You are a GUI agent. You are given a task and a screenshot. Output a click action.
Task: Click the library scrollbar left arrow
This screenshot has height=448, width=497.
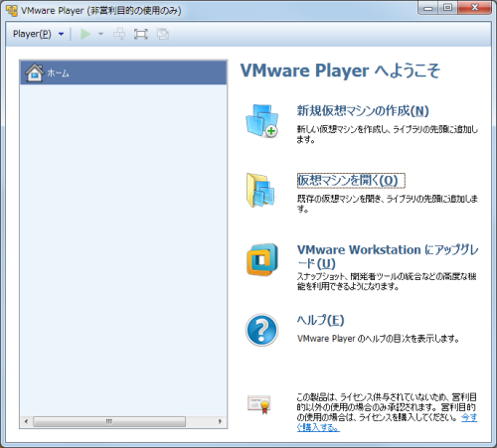(x=26, y=421)
